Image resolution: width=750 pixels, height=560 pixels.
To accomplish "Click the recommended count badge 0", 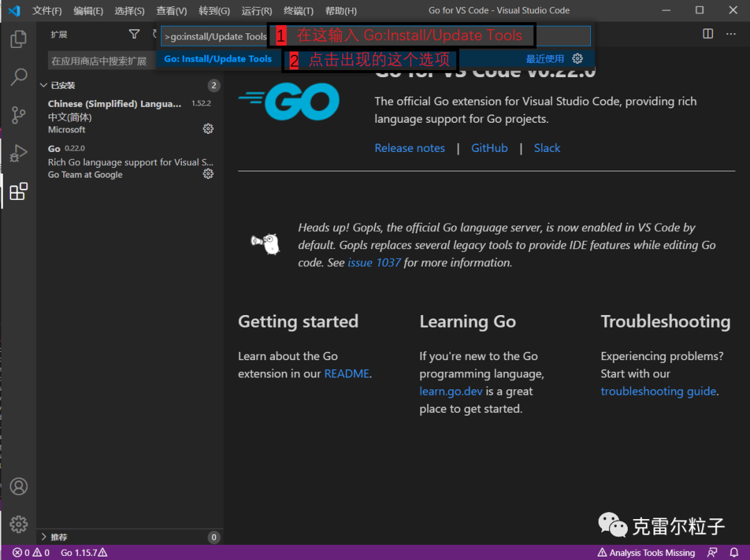I will [x=214, y=537].
